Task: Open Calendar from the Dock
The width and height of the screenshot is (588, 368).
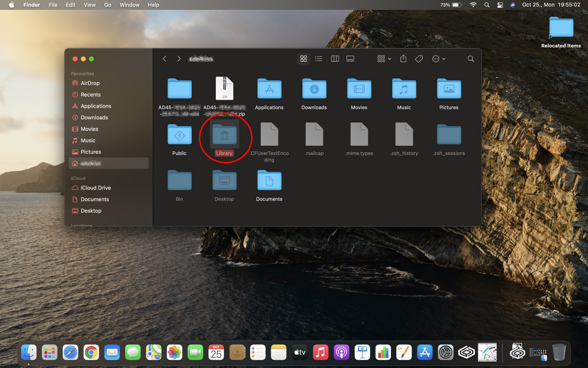Action: (216, 353)
